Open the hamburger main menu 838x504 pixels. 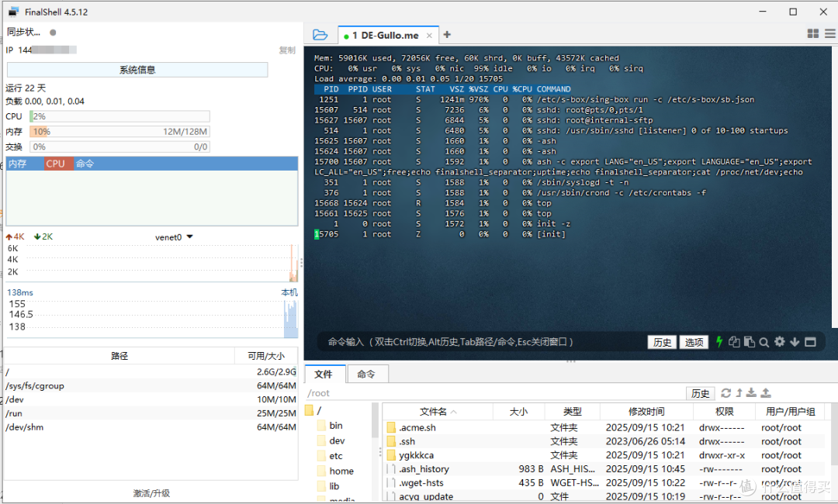(x=830, y=33)
